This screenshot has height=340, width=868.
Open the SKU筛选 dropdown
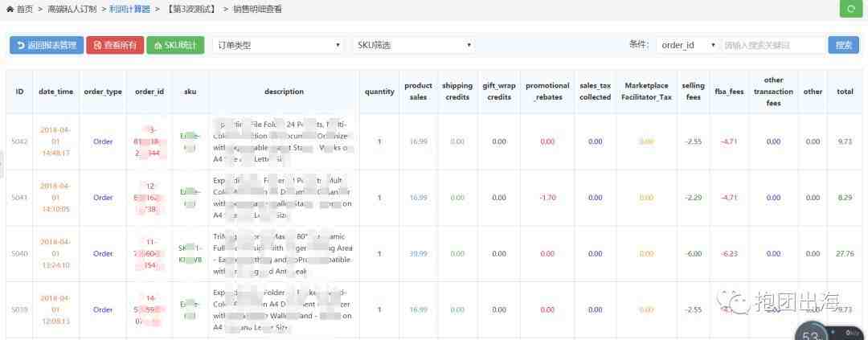coord(414,45)
